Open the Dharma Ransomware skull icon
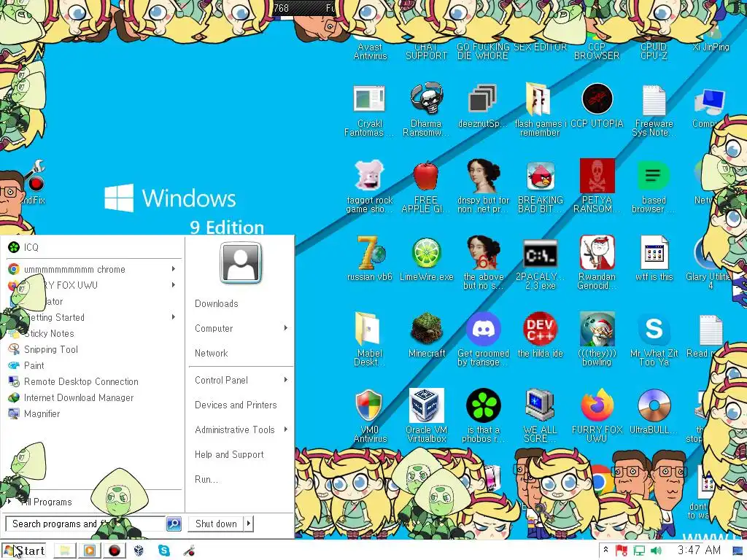 coord(426,98)
